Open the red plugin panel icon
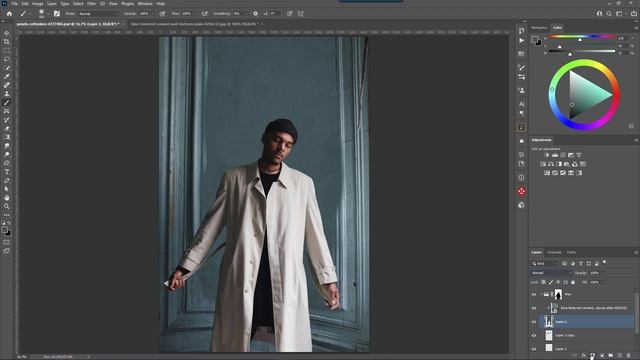 (521, 191)
